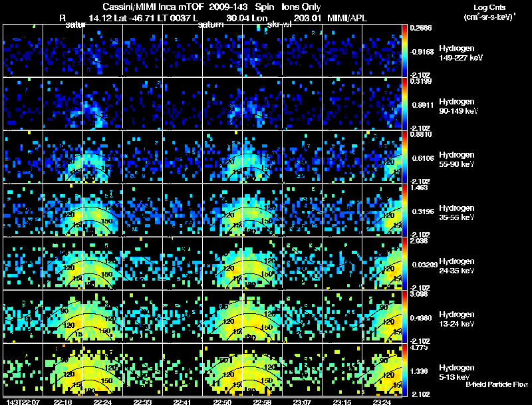
Task: Click the 2.038 color scale value
Action: [x=419, y=241]
